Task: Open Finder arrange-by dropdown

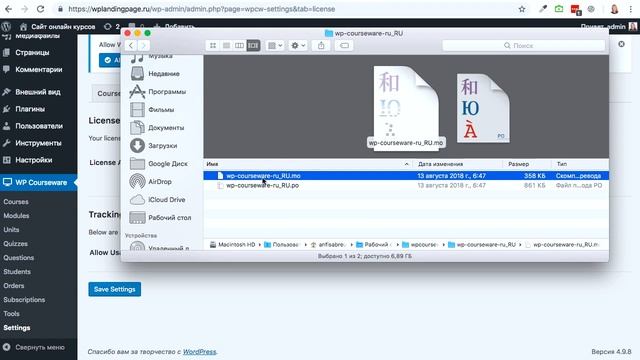Action: (275, 45)
